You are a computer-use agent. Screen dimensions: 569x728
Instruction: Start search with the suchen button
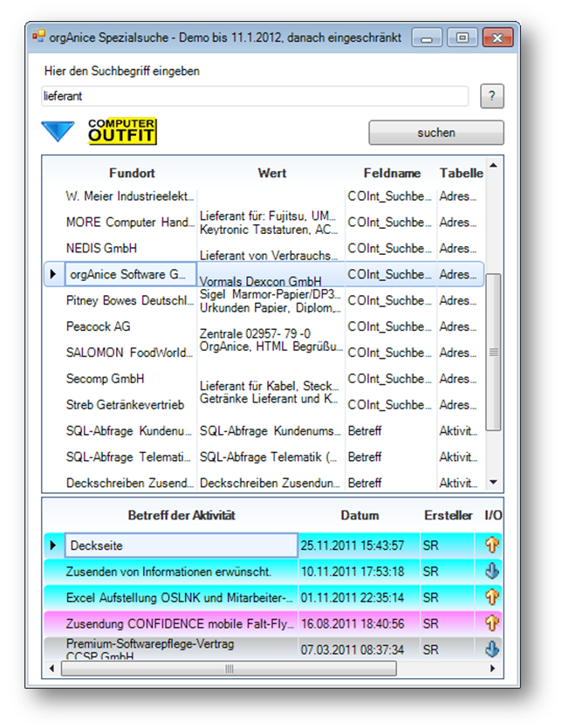click(436, 133)
